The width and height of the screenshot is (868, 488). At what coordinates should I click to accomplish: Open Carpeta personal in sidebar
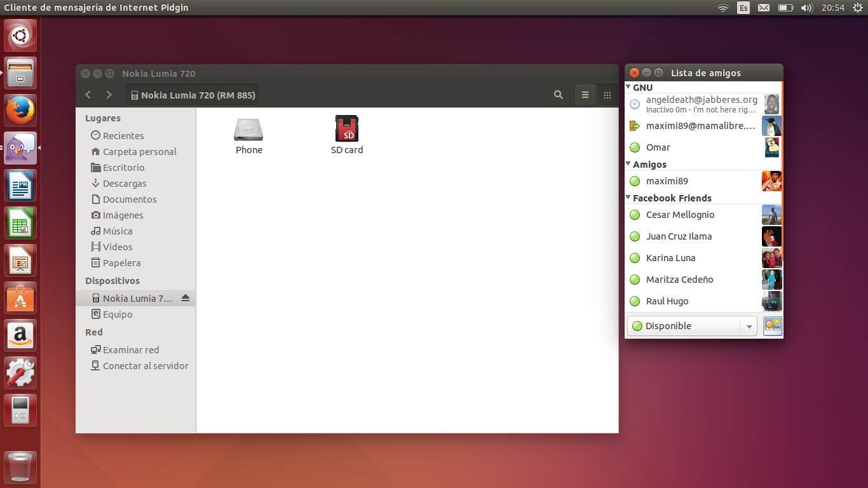[x=133, y=151]
